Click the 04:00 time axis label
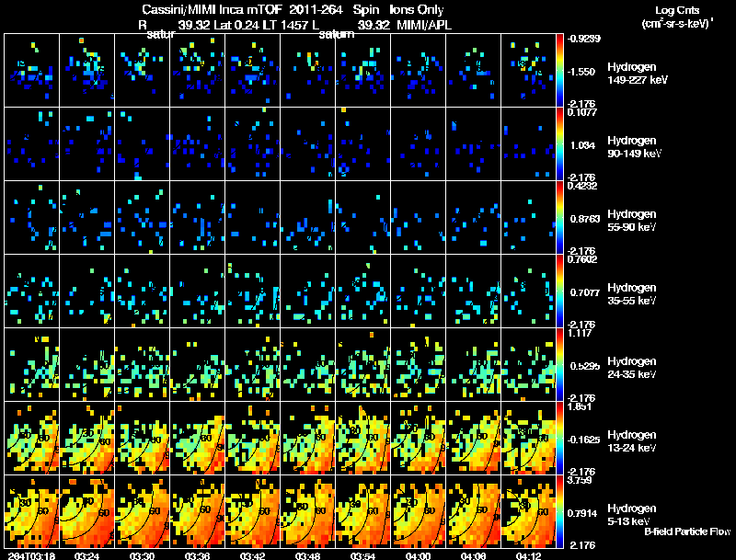Screen dimensions: 736x560 click(419, 555)
